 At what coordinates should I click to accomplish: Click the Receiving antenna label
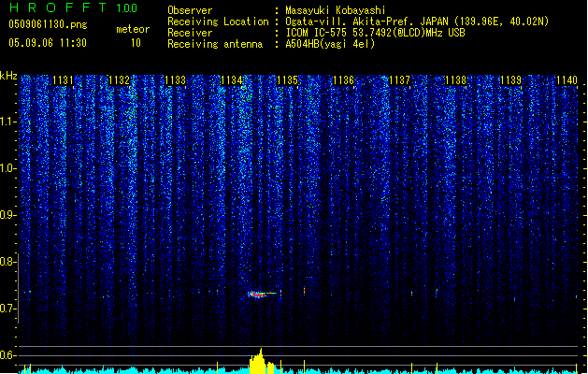click(215, 44)
